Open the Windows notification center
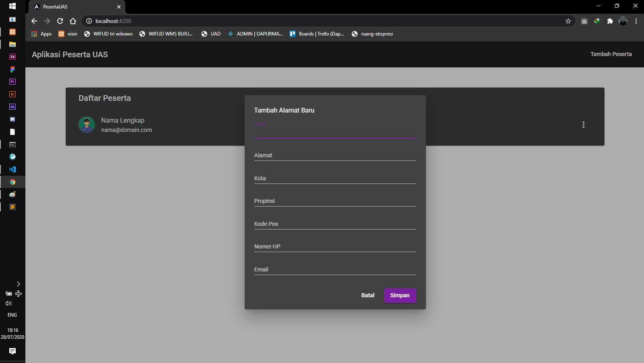Image resolution: width=644 pixels, height=363 pixels. [x=12, y=351]
